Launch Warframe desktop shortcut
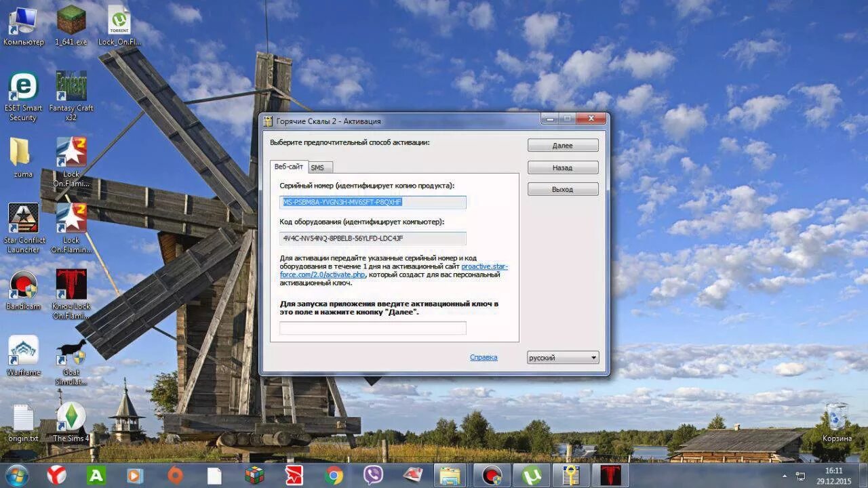Screen dimensions: 868x488 click(23, 356)
